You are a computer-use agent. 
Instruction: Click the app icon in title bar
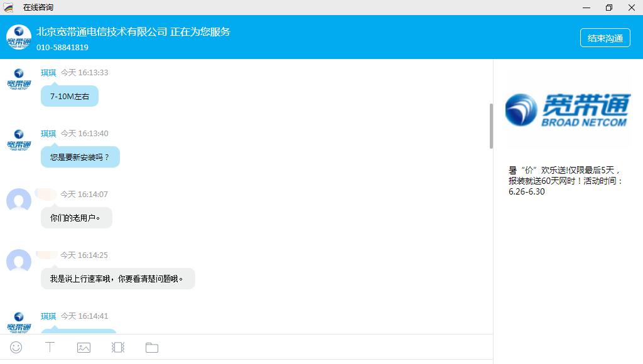pyautogui.click(x=8, y=8)
